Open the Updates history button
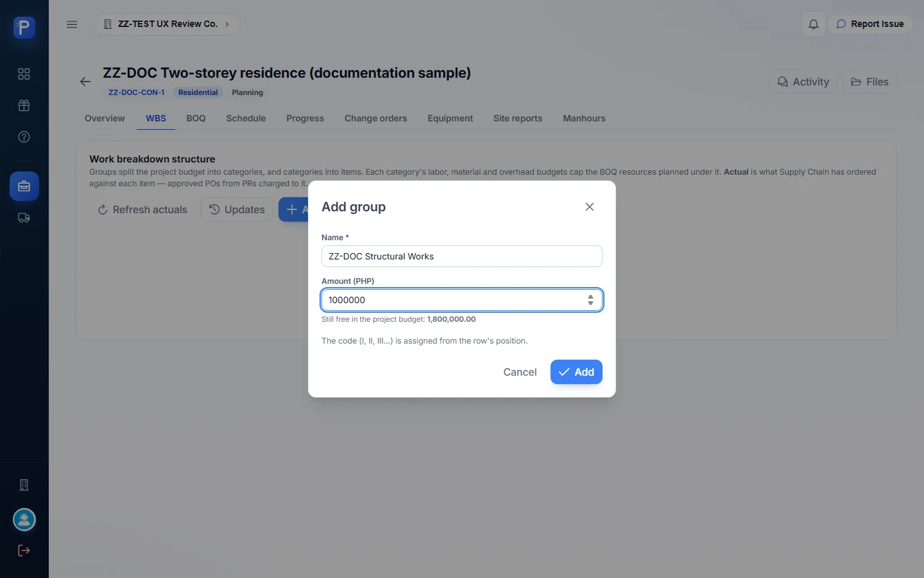 tap(237, 209)
